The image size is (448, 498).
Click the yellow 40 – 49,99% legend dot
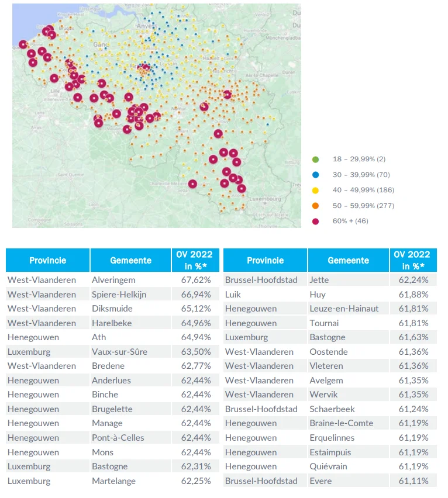[x=316, y=190]
